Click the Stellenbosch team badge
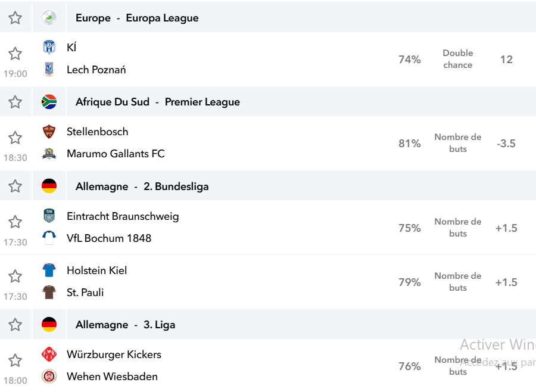Image resolution: width=536 pixels, height=392 pixels. click(49, 131)
